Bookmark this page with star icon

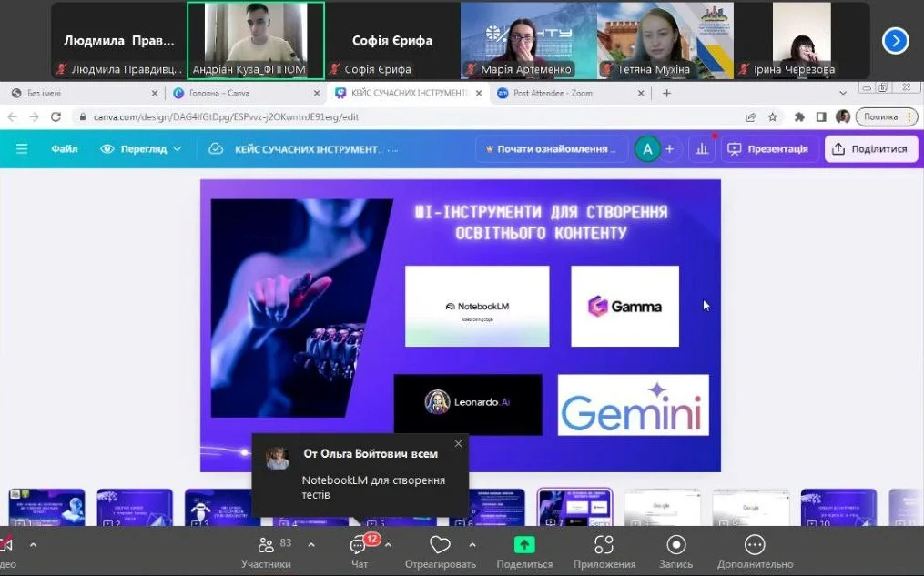click(773, 116)
